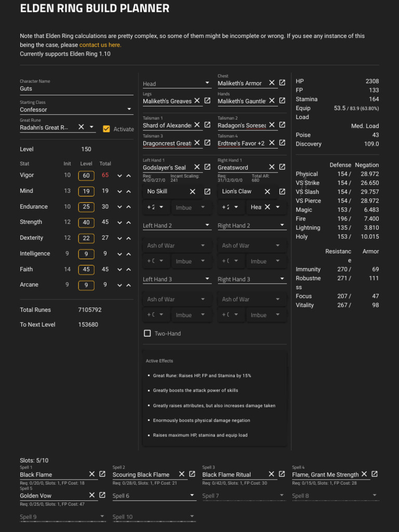The image size is (399, 532).
Task: Open Scouring Black Flame external link
Action: click(x=192, y=474)
